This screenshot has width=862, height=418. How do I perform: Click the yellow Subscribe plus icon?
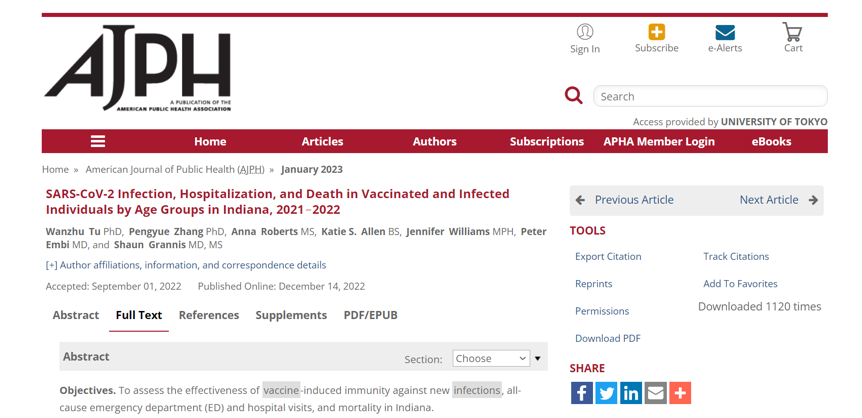pos(656,32)
